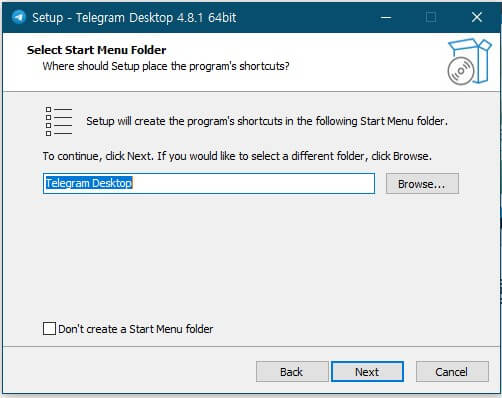Click the "Select Start Menu Folder" heading
The height and width of the screenshot is (398, 502).
[96, 50]
